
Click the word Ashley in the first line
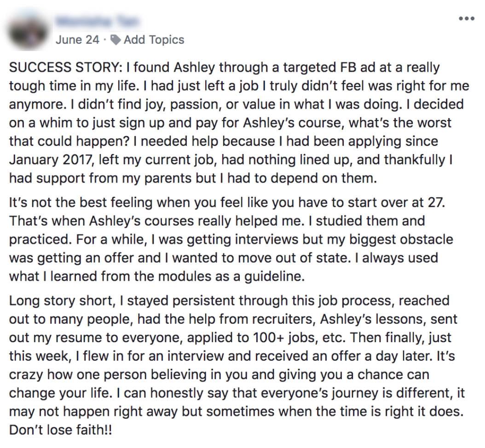pos(194,68)
